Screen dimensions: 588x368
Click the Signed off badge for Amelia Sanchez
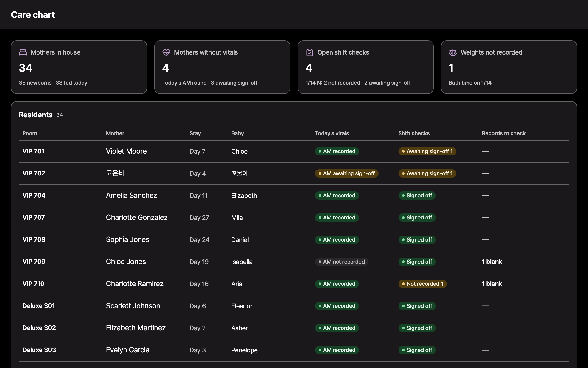pos(417,195)
